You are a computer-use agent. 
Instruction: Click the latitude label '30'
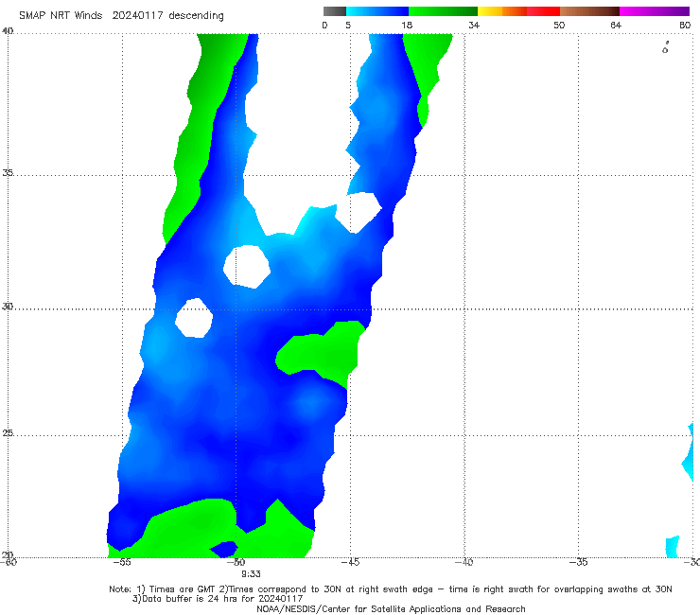tap(8, 307)
